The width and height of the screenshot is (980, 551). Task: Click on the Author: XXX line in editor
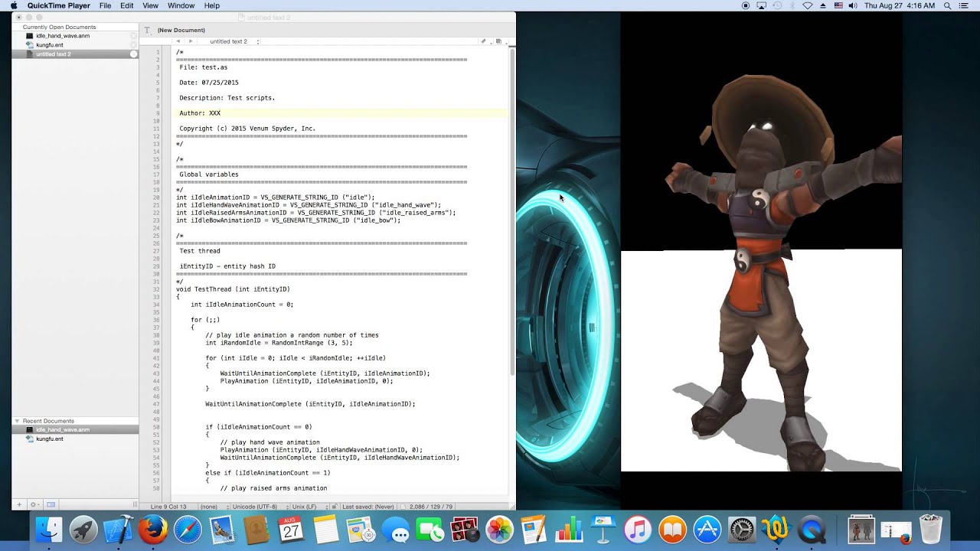click(x=200, y=113)
